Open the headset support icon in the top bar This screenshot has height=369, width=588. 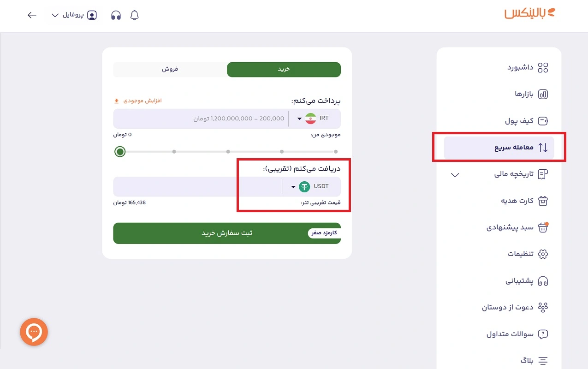pyautogui.click(x=116, y=15)
